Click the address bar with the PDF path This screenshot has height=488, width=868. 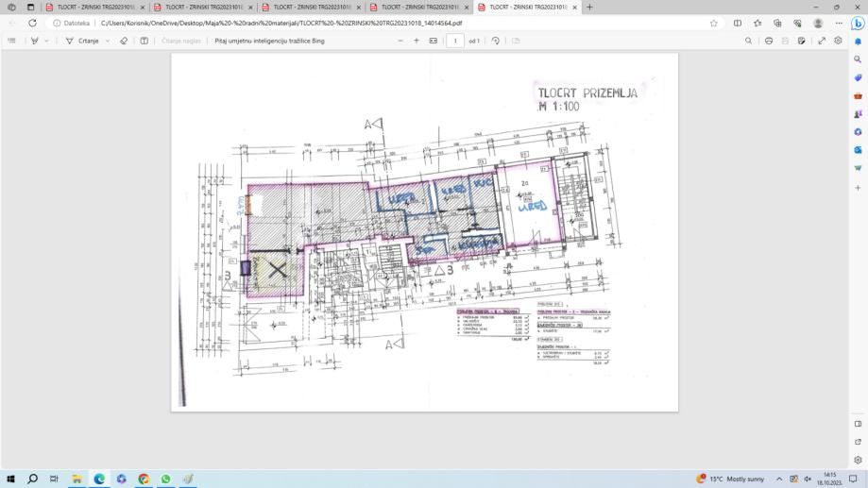(x=281, y=24)
